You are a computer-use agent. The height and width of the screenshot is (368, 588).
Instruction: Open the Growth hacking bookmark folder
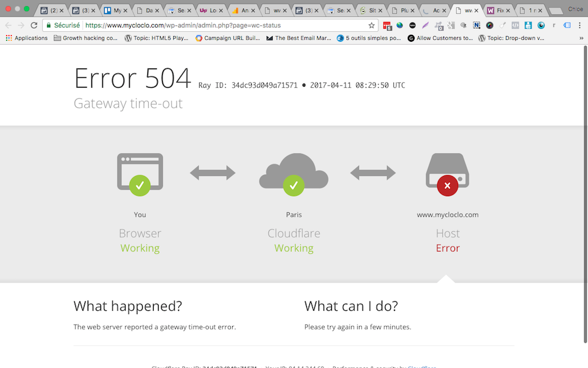86,38
